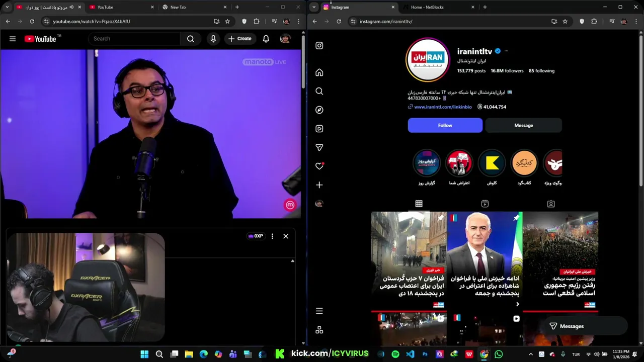Focus the YouTube search input field

134,39
